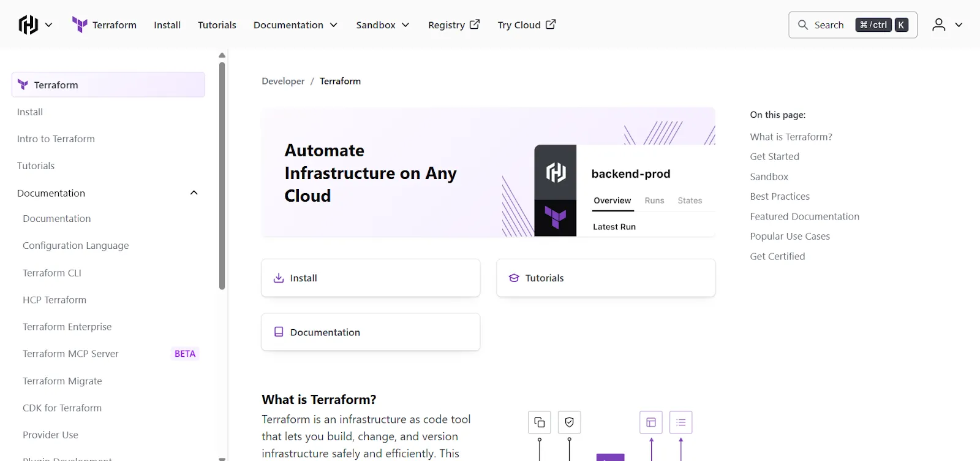Click the graduation cap icon on Tutorials card
The height and width of the screenshot is (461, 980).
[514, 278]
